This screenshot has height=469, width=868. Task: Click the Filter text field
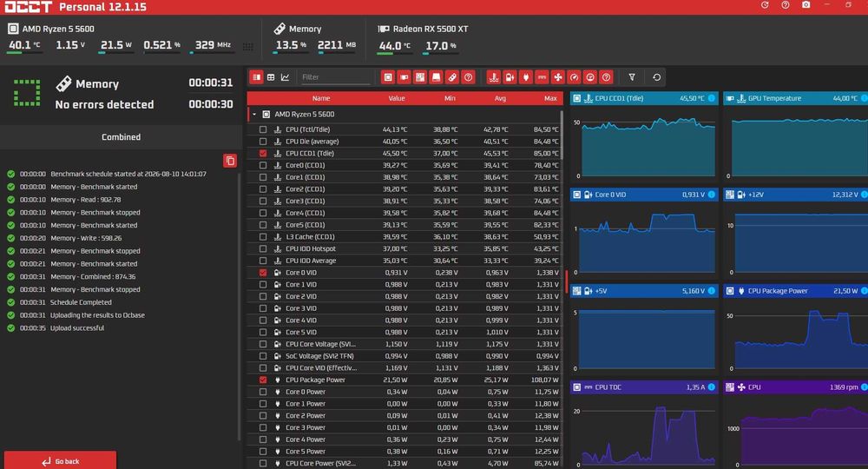click(x=335, y=77)
